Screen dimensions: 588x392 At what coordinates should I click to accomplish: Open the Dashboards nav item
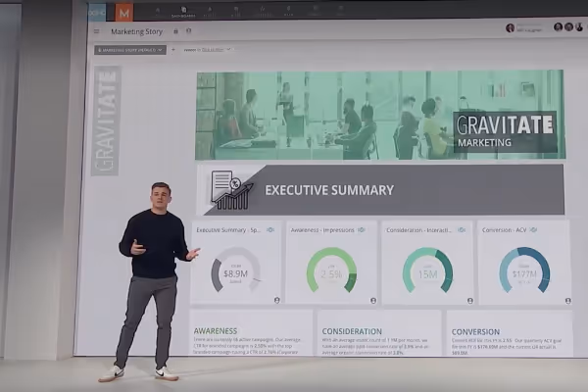183,12
